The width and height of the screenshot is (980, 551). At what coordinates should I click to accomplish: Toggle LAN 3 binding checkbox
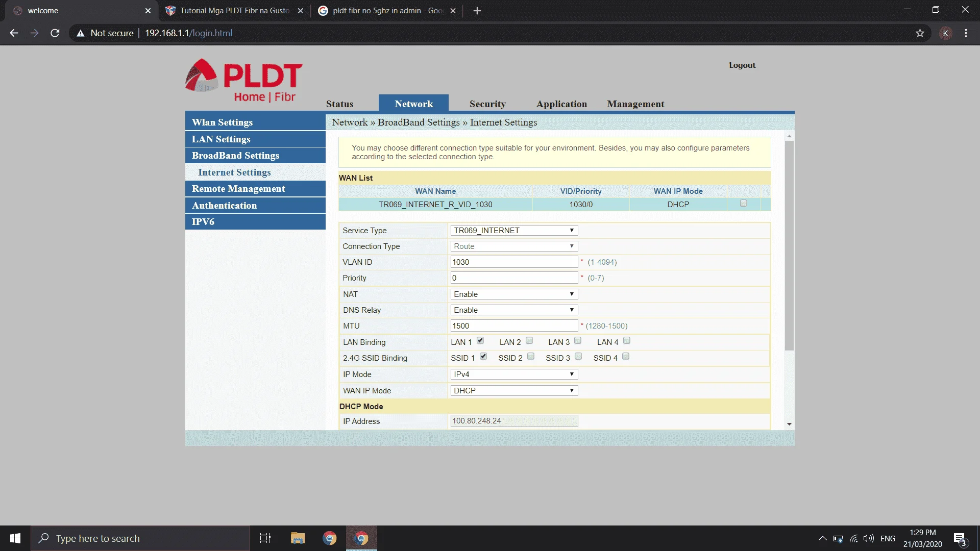(x=578, y=341)
